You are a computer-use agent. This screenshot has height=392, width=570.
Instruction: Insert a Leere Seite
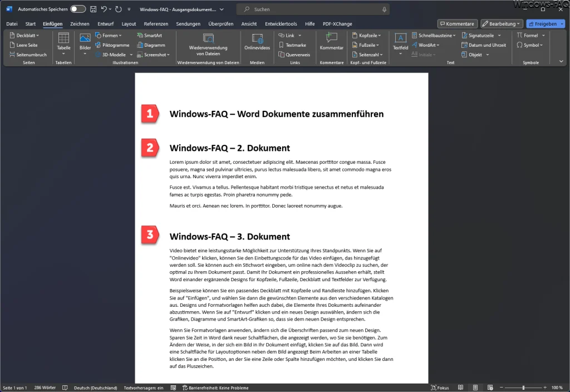click(23, 45)
